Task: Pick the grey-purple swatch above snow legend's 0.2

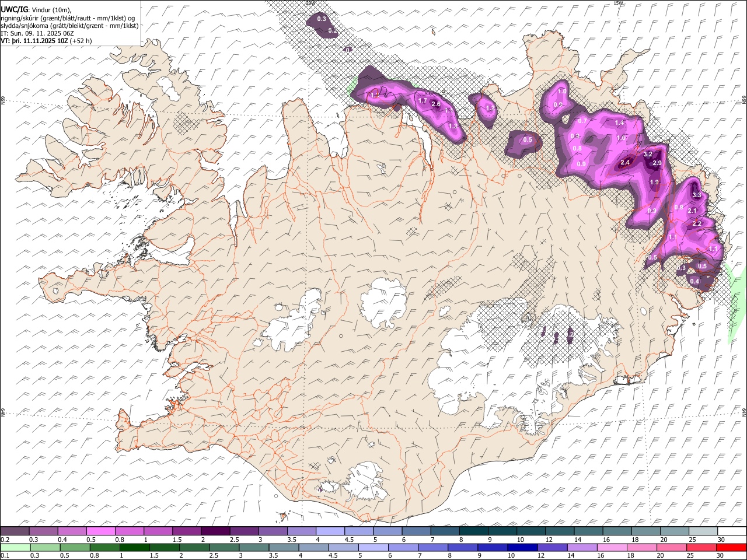Action: pyautogui.click(x=15, y=531)
